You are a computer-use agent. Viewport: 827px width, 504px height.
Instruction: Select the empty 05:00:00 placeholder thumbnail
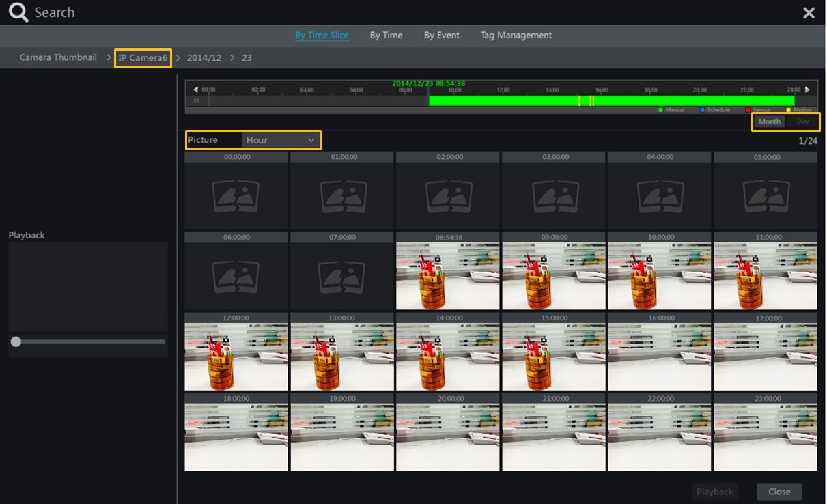pyautogui.click(x=766, y=196)
